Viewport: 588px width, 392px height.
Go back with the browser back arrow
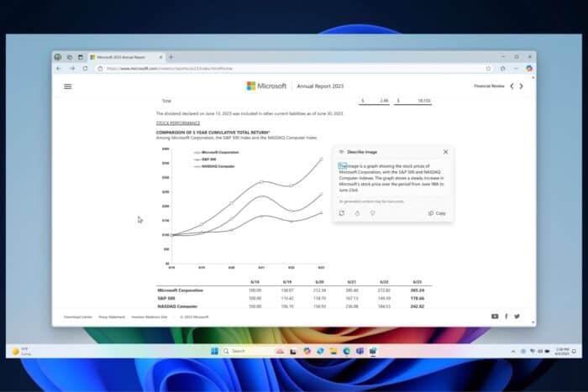[x=59, y=69]
